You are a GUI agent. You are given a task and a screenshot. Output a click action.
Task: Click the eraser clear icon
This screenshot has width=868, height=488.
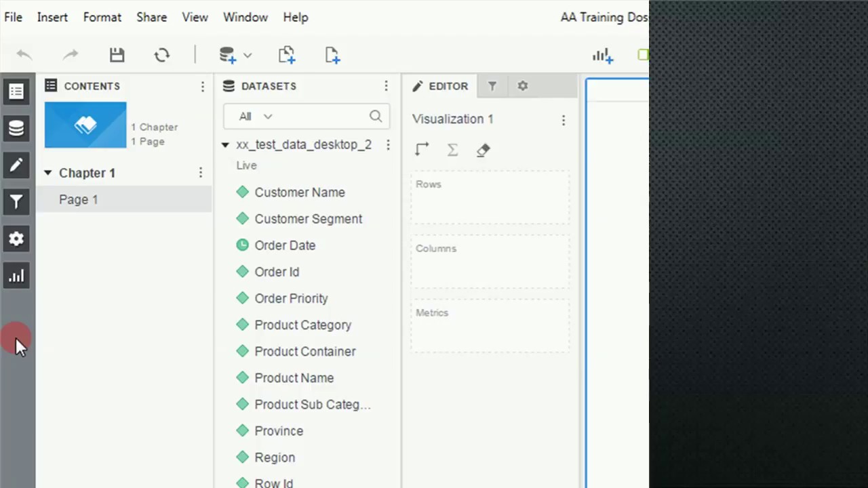483,150
